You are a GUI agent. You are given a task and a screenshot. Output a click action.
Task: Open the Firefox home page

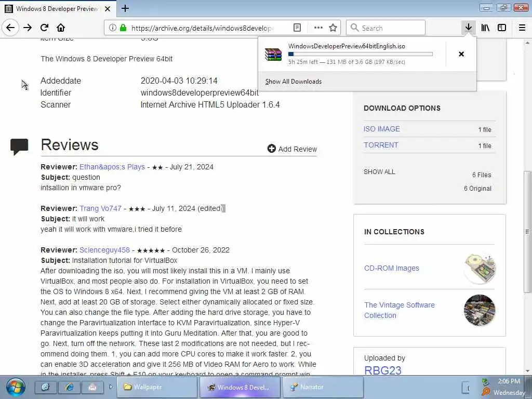61,28
